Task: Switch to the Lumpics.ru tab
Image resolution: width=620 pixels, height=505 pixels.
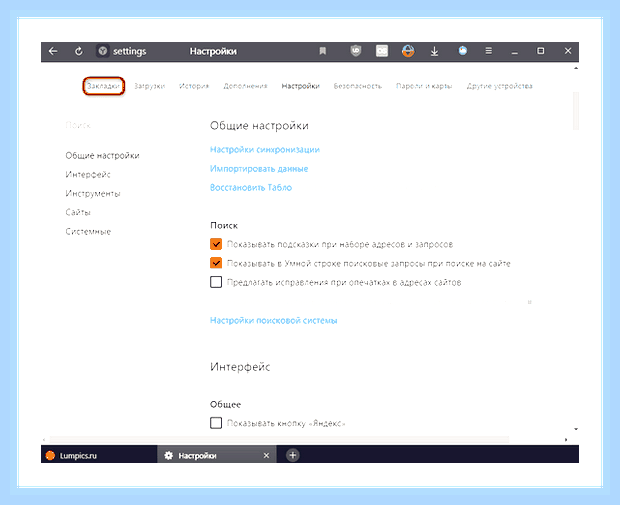Action: (x=99, y=455)
